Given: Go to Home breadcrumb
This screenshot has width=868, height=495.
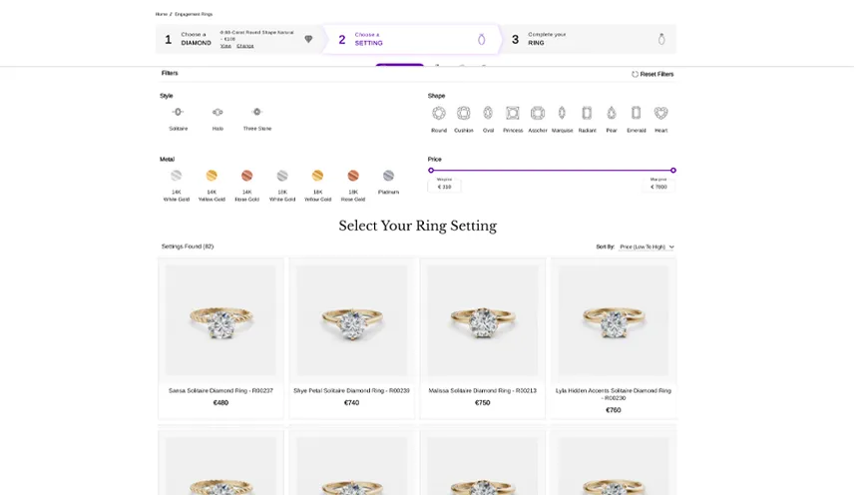Looking at the screenshot, I should [x=161, y=14].
